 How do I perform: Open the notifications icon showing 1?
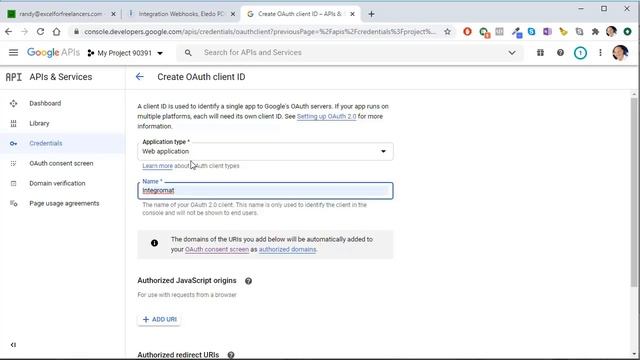point(580,53)
